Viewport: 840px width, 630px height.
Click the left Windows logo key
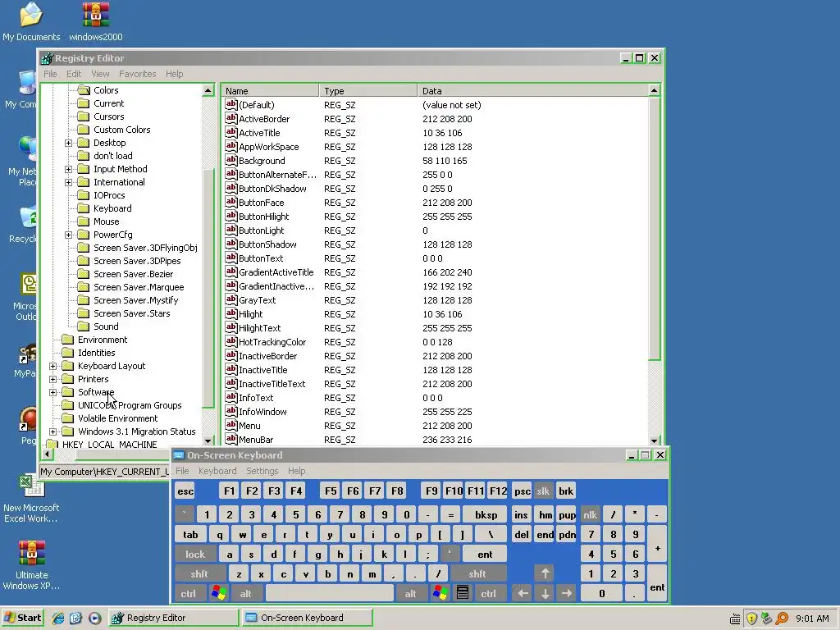(x=218, y=593)
